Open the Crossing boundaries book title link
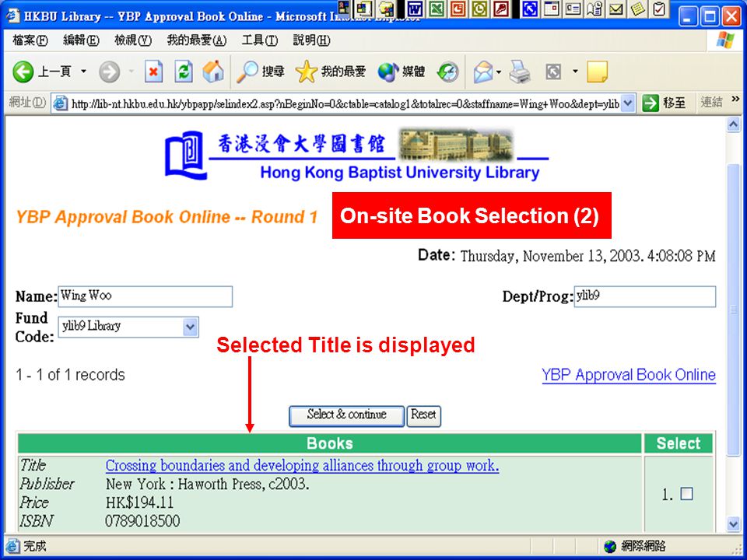The image size is (747, 560). coord(302,465)
